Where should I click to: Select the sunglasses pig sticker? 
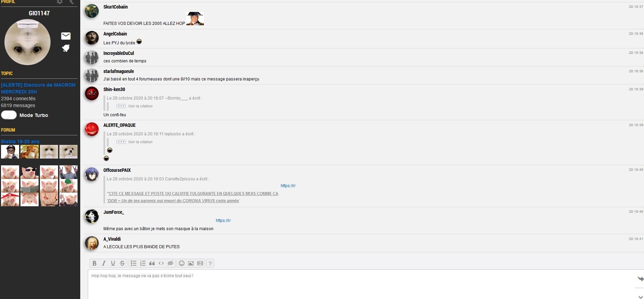29,172
